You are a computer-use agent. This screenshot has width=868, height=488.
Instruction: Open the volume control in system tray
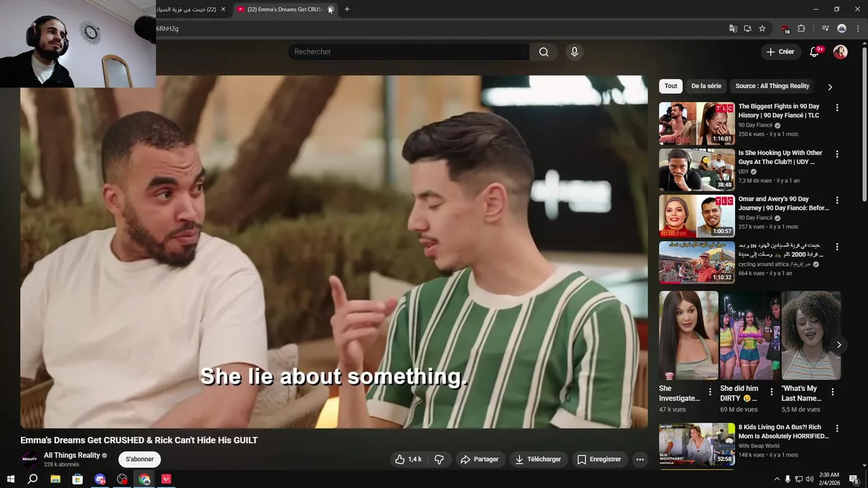coord(809,479)
